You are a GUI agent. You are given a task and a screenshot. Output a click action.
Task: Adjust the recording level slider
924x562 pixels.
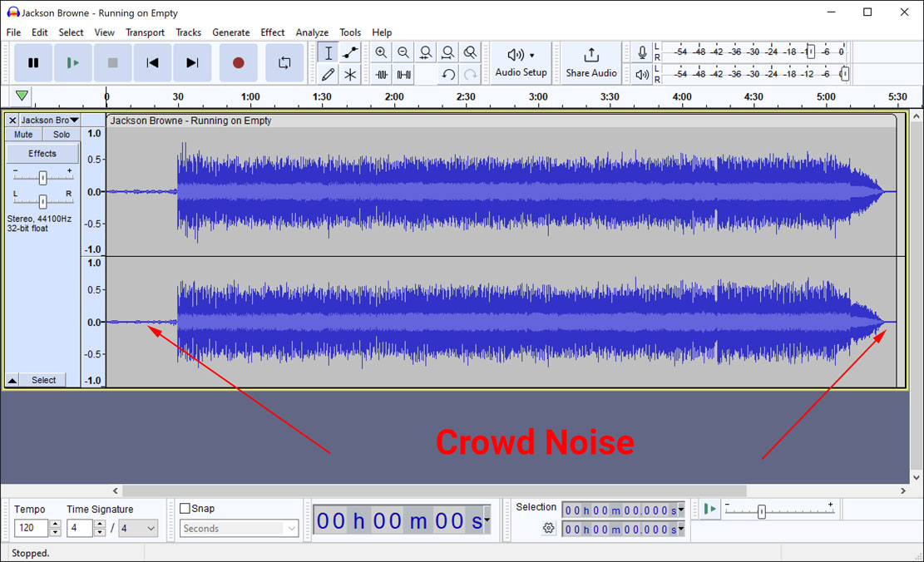click(x=811, y=52)
